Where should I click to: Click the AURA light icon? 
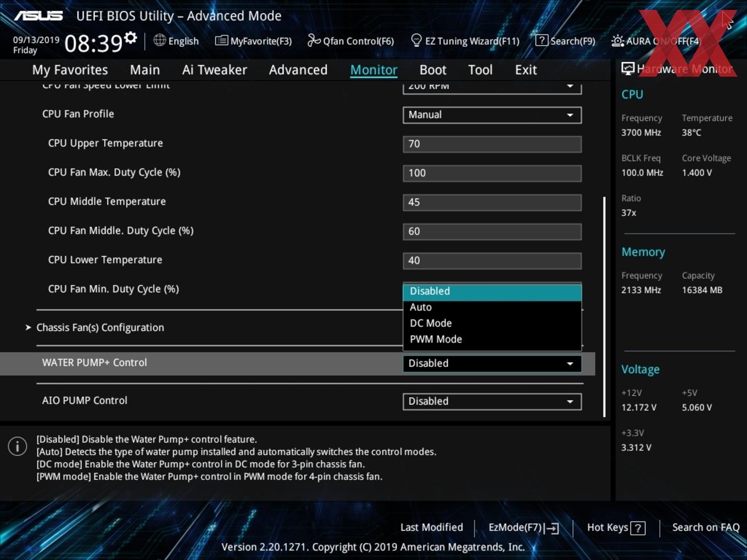point(617,41)
